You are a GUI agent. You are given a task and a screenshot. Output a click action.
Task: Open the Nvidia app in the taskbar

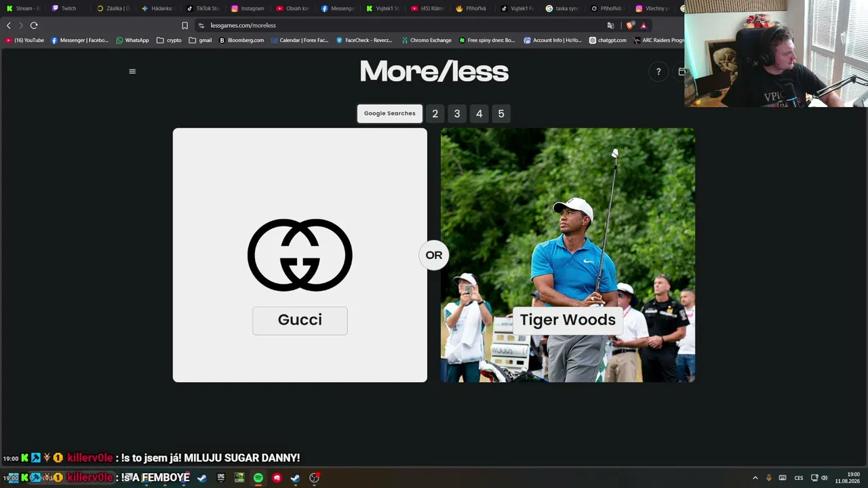pyautogui.click(x=239, y=478)
